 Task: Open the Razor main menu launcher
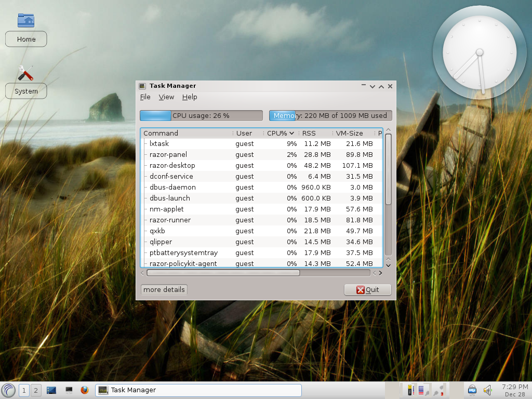click(8, 390)
